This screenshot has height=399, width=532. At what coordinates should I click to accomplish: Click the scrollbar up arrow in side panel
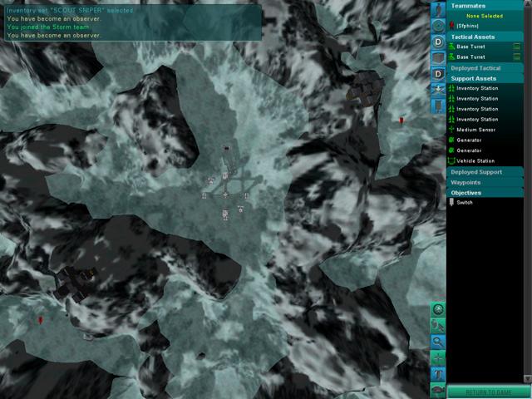point(528,2)
